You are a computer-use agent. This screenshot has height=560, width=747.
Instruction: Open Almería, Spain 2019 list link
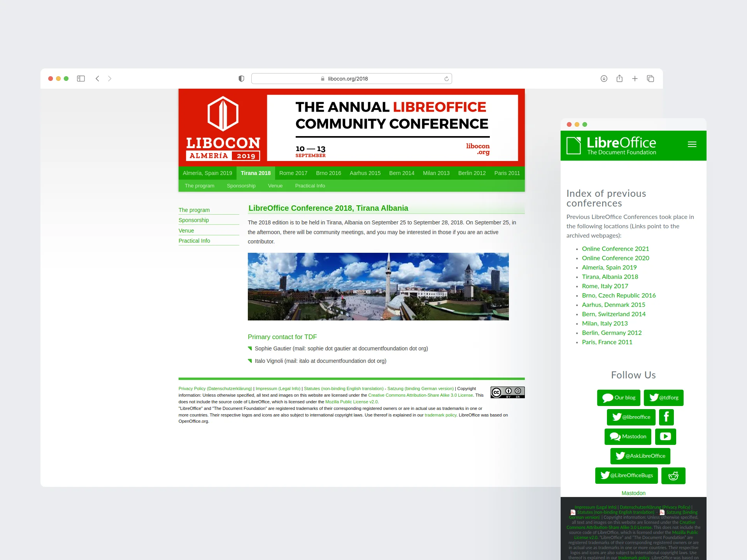(x=609, y=268)
